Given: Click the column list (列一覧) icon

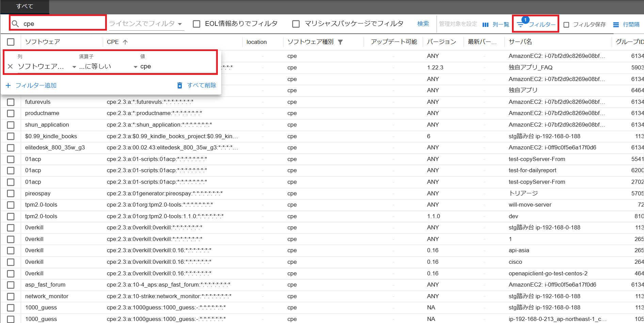Looking at the screenshot, I should [x=485, y=25].
